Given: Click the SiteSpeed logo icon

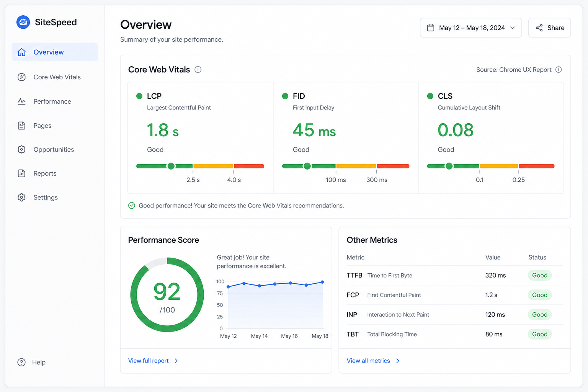Looking at the screenshot, I should point(23,22).
